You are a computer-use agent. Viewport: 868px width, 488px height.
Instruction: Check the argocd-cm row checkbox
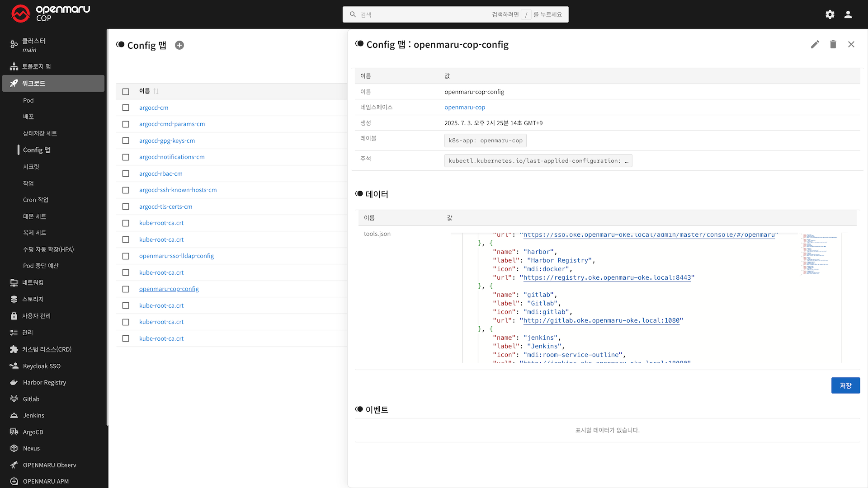pos(126,108)
